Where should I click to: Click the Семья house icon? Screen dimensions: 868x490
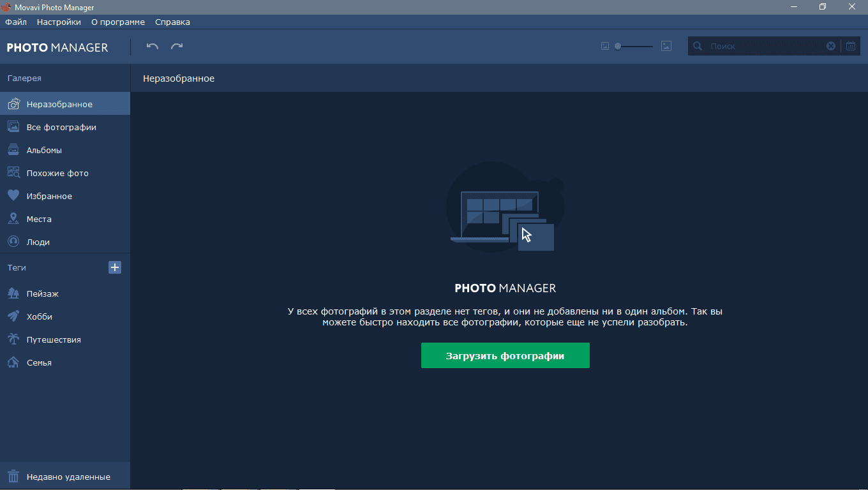tap(13, 362)
